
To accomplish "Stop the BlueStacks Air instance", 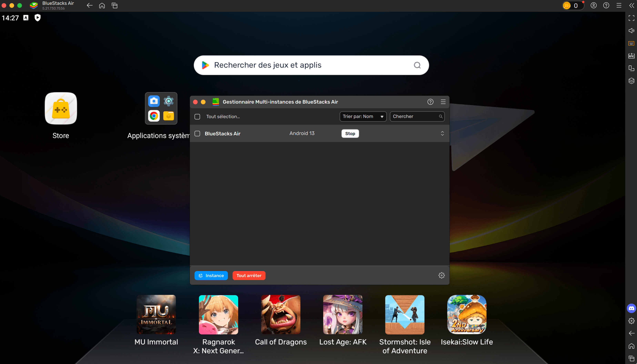I will point(350,134).
